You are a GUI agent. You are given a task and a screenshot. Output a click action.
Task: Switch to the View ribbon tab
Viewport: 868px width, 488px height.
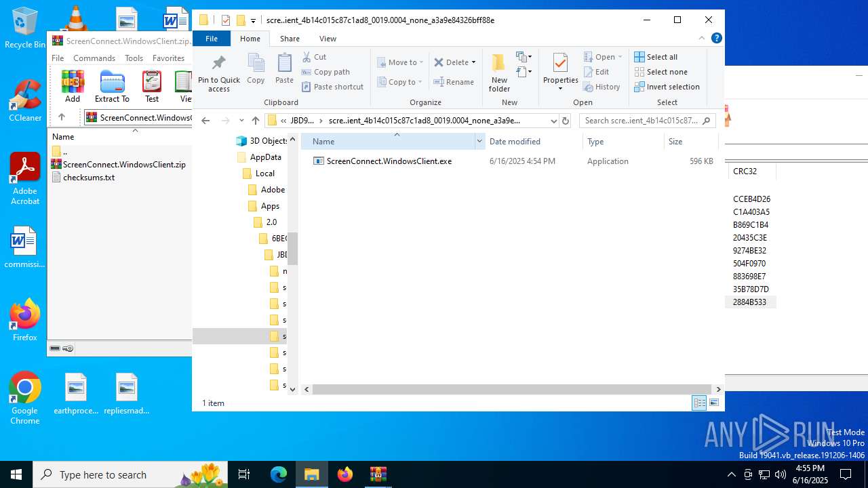coord(328,39)
